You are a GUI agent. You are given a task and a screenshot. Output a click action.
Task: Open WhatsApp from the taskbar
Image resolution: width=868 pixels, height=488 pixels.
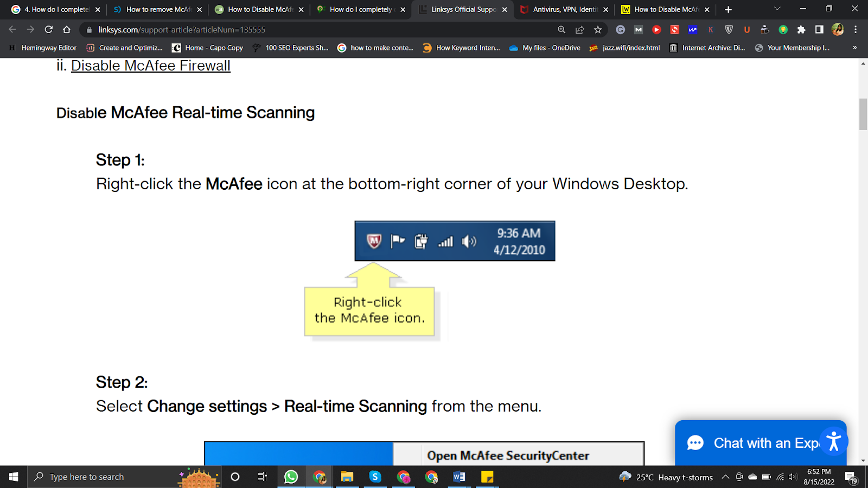tap(291, 477)
